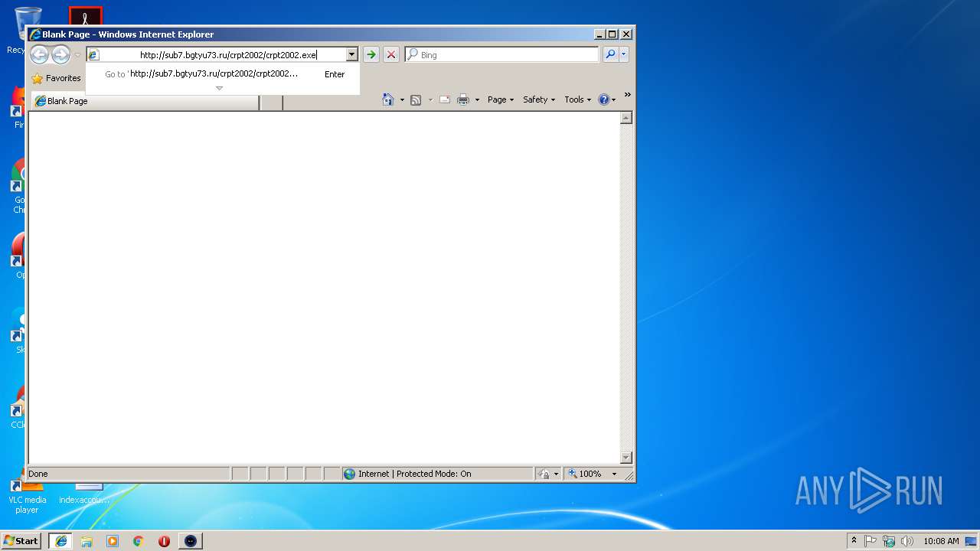The height and width of the screenshot is (551, 980).
Task: Open the Tools menu
Action: (x=578, y=99)
